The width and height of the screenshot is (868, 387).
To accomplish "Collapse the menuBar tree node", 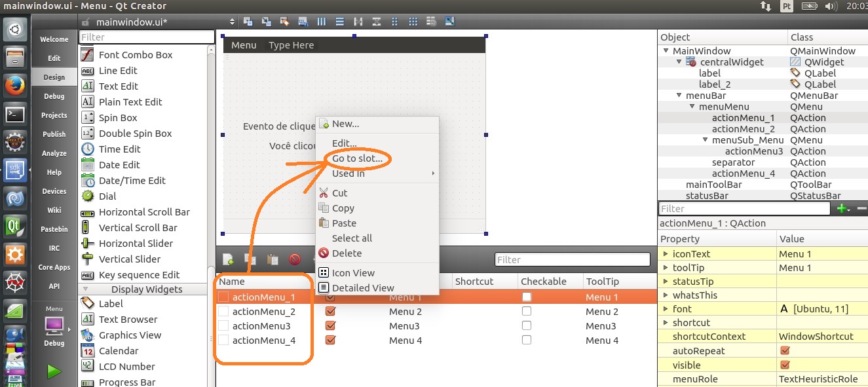I will pos(679,96).
